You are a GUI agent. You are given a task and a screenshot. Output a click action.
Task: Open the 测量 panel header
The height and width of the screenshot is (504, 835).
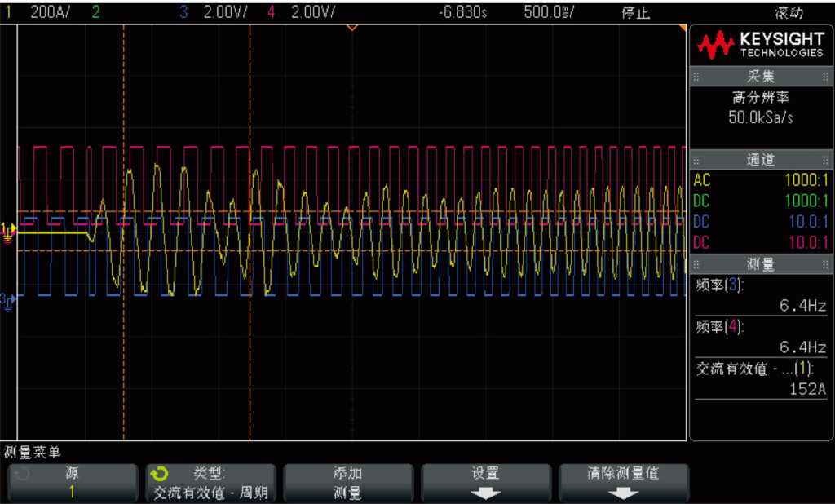tap(760, 265)
